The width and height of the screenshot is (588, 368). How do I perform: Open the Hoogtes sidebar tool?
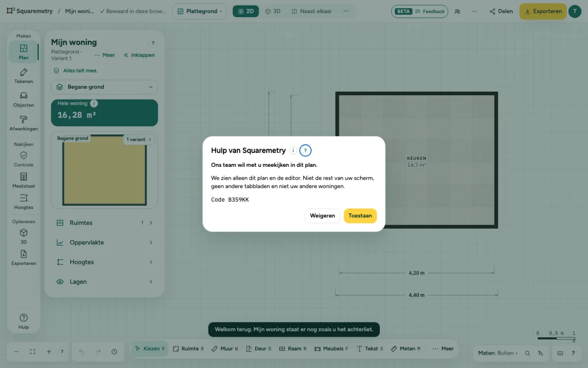24,202
